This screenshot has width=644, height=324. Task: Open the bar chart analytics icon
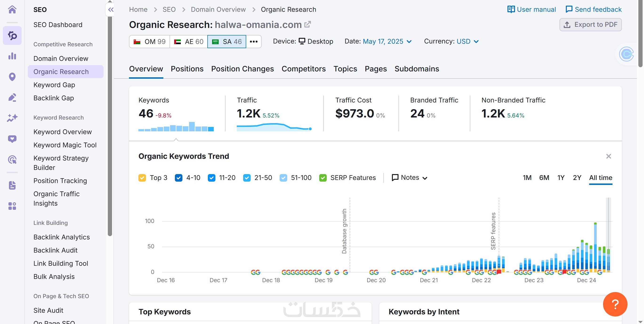(12, 56)
